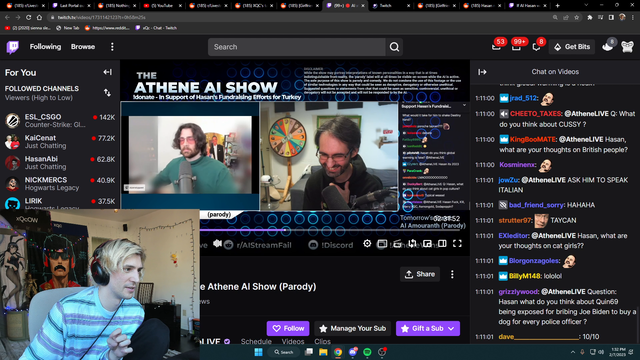Collapse the For You sidebar
The image size is (640, 360).
click(107, 72)
